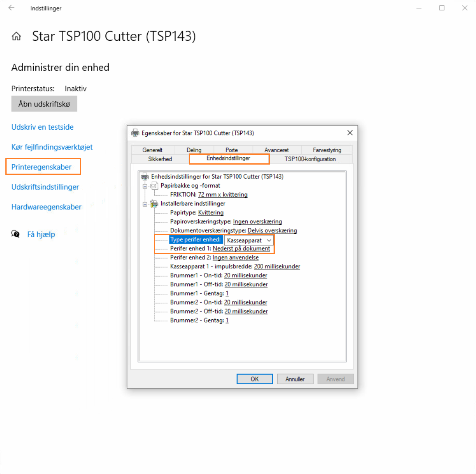This screenshot has height=474, width=476.
Task: Click Brummer2 Off-tid 20 millisekunder value
Action: pyautogui.click(x=246, y=311)
